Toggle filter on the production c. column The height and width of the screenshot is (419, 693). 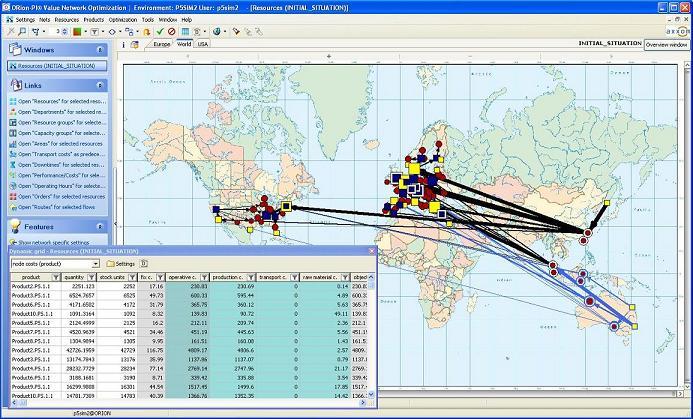(x=250, y=278)
